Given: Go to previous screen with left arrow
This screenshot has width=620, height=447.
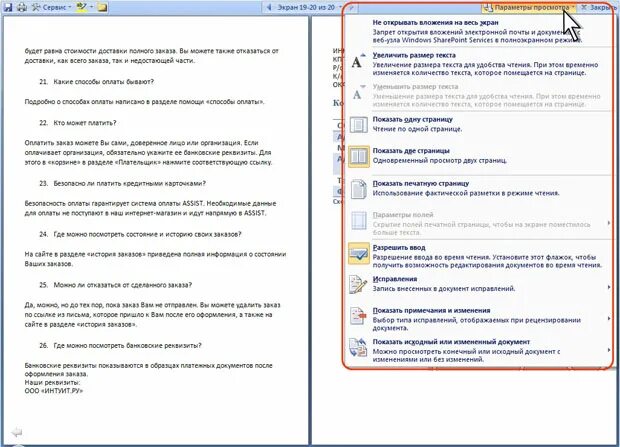Looking at the screenshot, I should coord(269,7).
